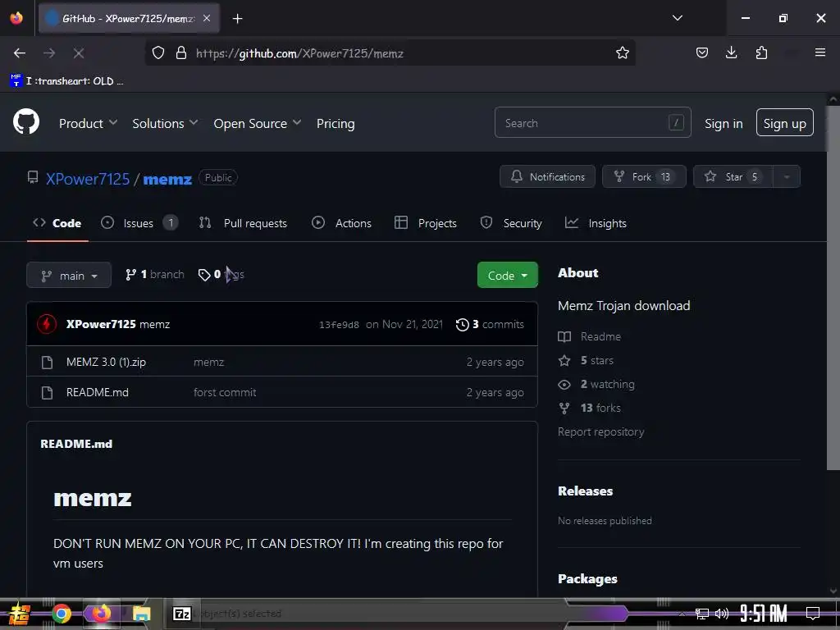Expand the Open Source menu

tap(257, 123)
